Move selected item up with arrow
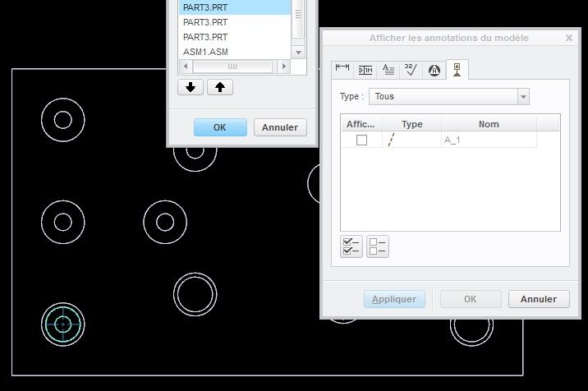This screenshot has width=588, height=391. pos(220,87)
